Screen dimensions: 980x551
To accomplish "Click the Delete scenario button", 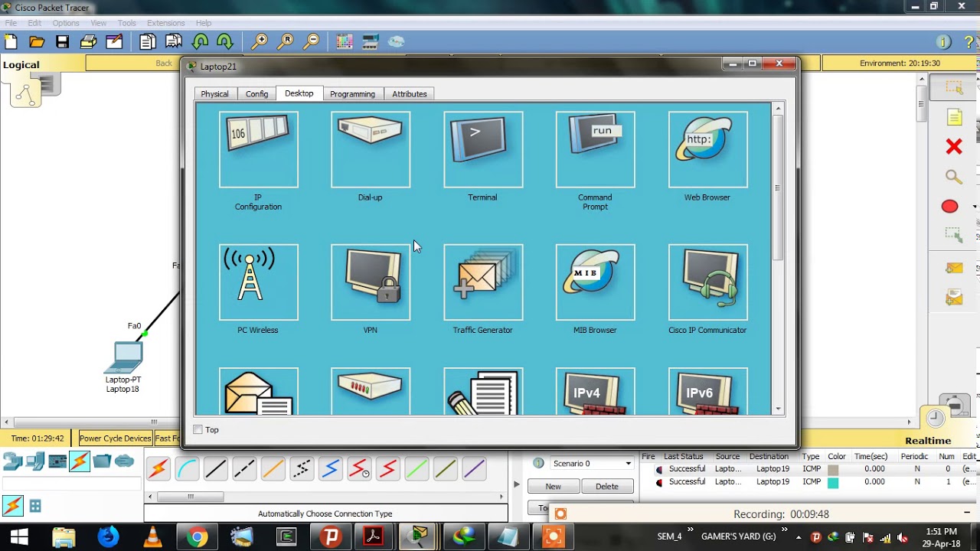I will click(x=607, y=486).
